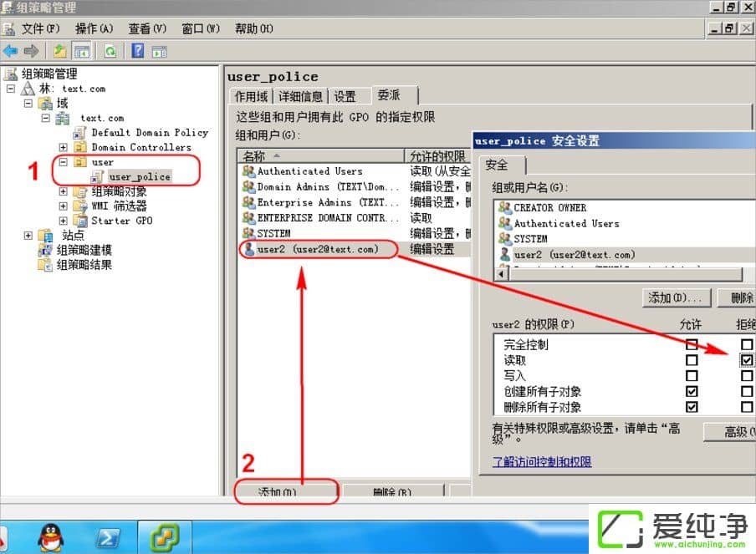Open the 操作(A) menu
Image resolution: width=756 pixels, height=554 pixels.
click(x=94, y=28)
